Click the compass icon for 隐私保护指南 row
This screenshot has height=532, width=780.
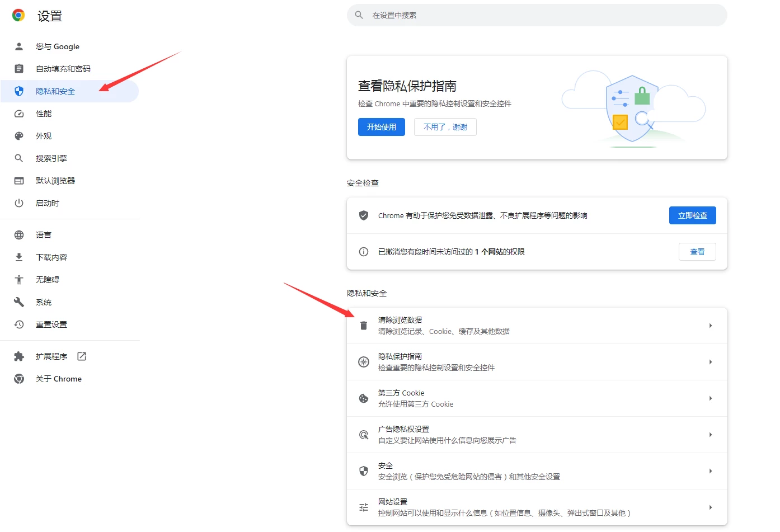pyautogui.click(x=364, y=362)
